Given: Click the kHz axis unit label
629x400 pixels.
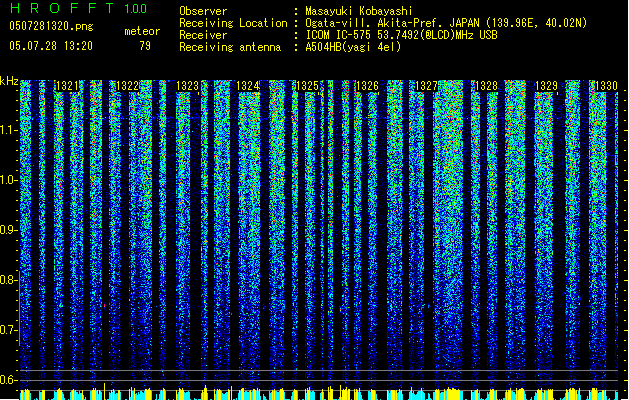Looking at the screenshot, I should tap(9, 81).
